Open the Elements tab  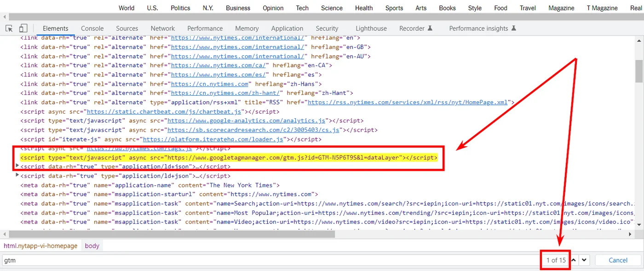point(56,29)
